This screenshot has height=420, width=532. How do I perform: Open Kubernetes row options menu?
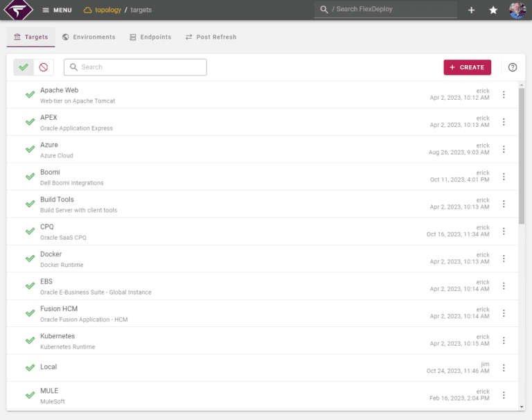pos(504,340)
